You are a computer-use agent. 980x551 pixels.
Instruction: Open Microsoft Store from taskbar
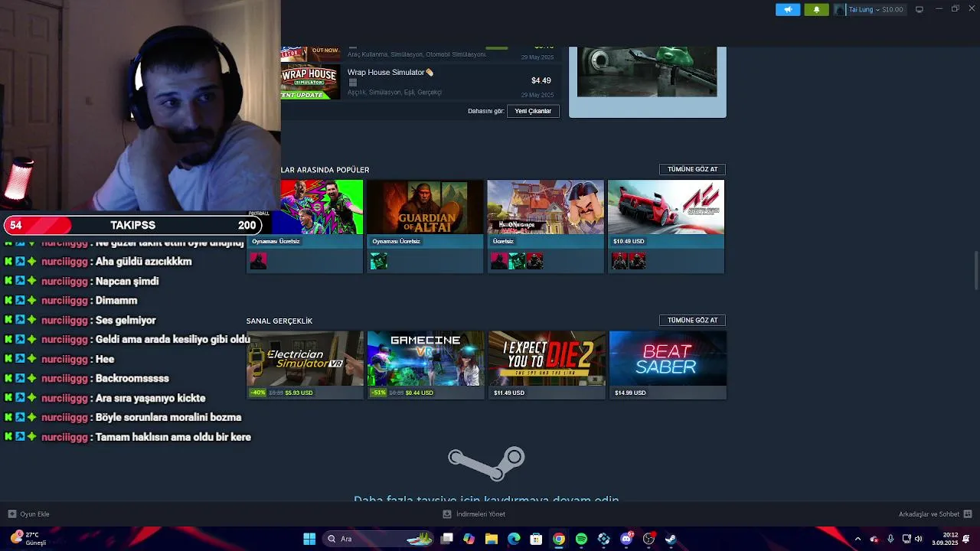[x=537, y=539]
